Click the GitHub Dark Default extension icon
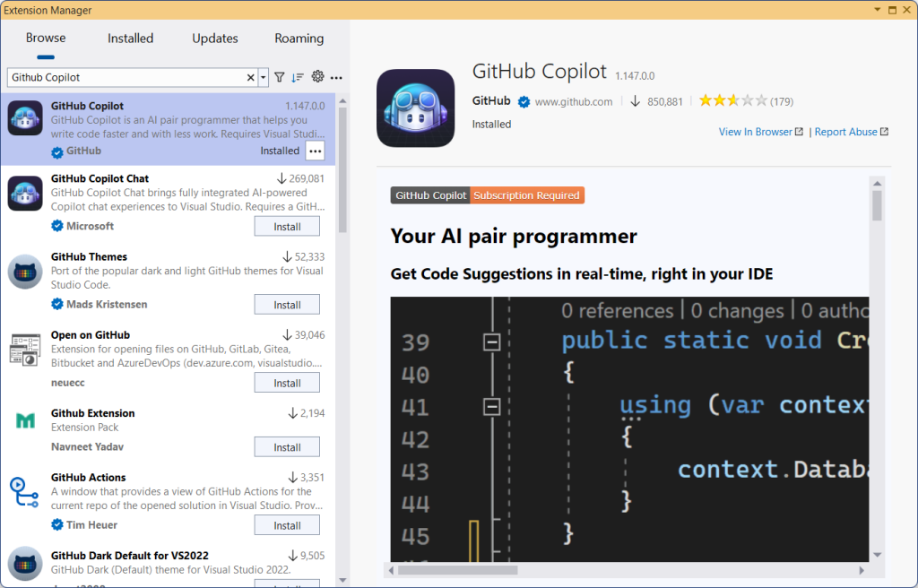The height and width of the screenshot is (588, 918). coord(24,565)
